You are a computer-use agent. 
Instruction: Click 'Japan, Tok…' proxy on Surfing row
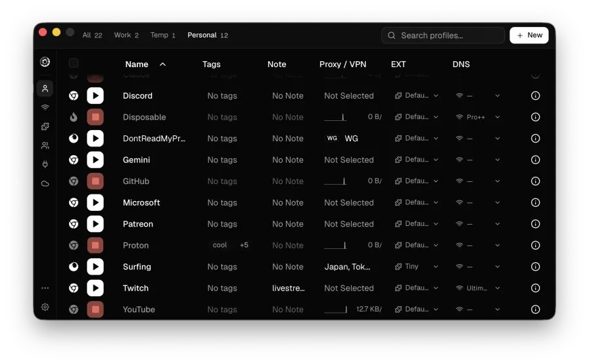click(x=348, y=267)
